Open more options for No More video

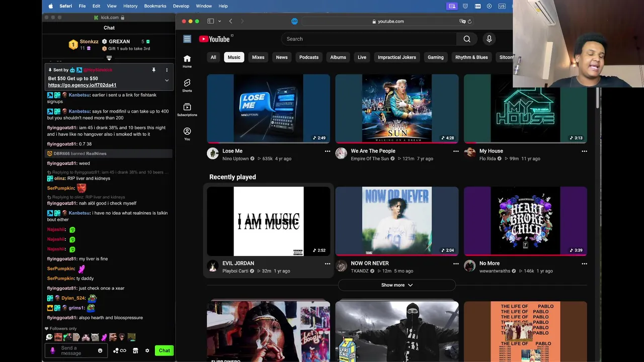(x=584, y=263)
